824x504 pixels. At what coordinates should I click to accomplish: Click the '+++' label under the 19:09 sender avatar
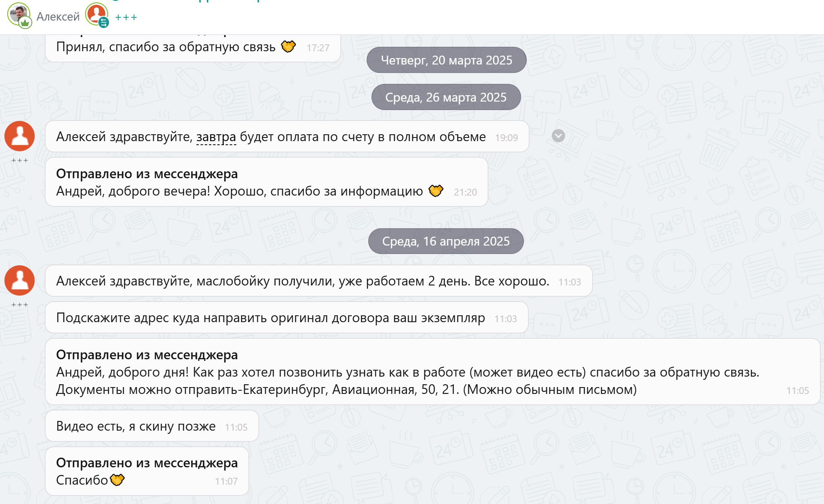(19, 160)
